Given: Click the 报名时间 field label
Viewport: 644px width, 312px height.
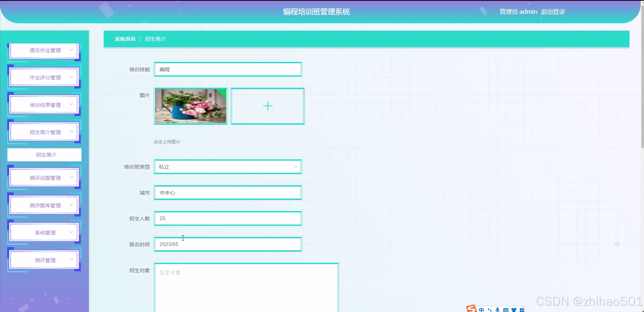Looking at the screenshot, I should click(139, 245).
